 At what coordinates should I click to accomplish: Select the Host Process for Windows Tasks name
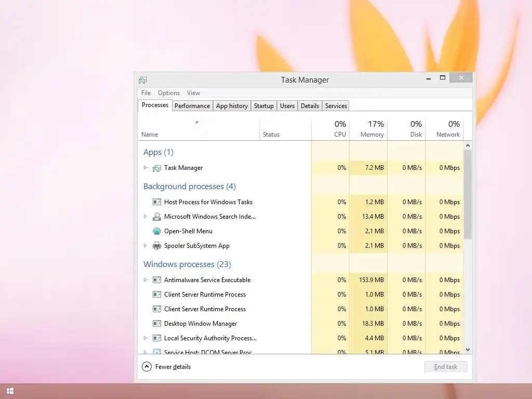click(x=208, y=202)
